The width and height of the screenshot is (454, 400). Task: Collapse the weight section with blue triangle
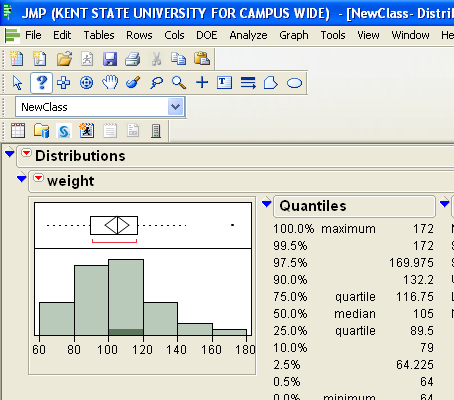click(22, 179)
